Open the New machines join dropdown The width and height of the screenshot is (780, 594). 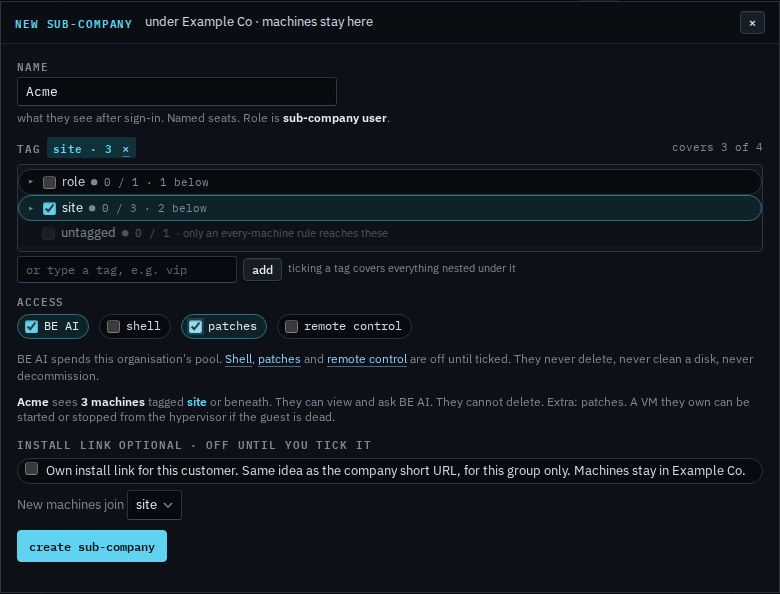[x=154, y=505]
